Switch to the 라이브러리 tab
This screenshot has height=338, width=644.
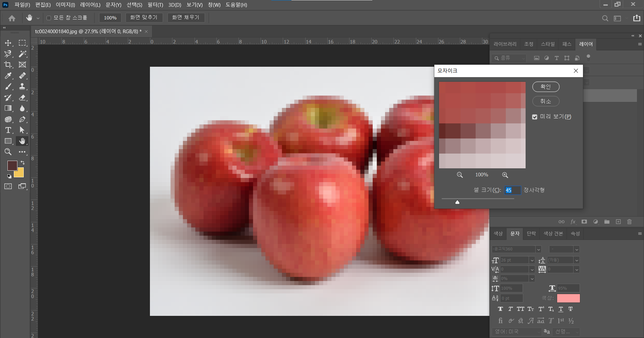click(x=505, y=44)
